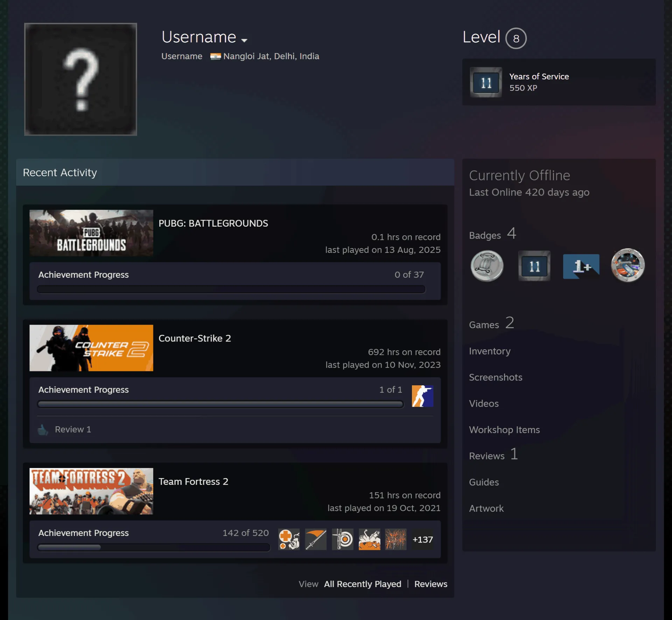Click the profile avatar question mark image
672x620 pixels.
[x=80, y=79]
